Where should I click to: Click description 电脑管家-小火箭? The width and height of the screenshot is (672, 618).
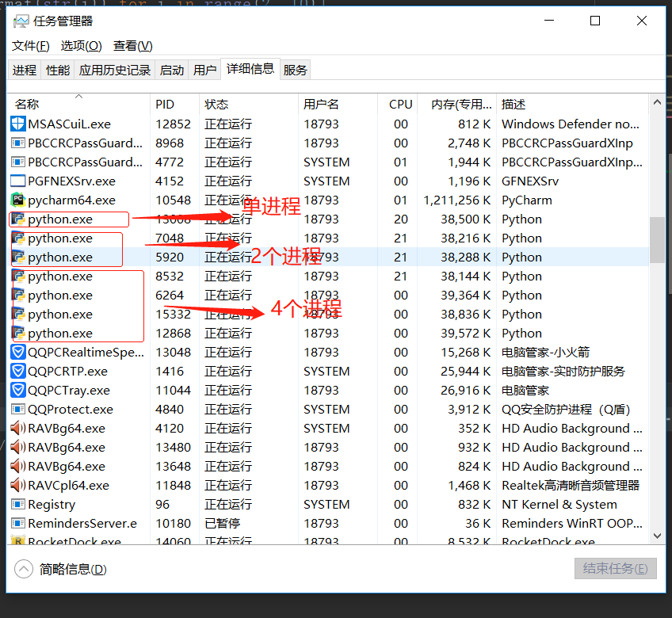[545, 353]
